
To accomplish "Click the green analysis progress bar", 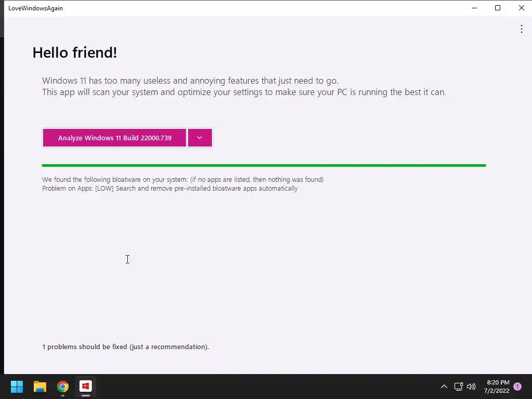I will pos(263,166).
